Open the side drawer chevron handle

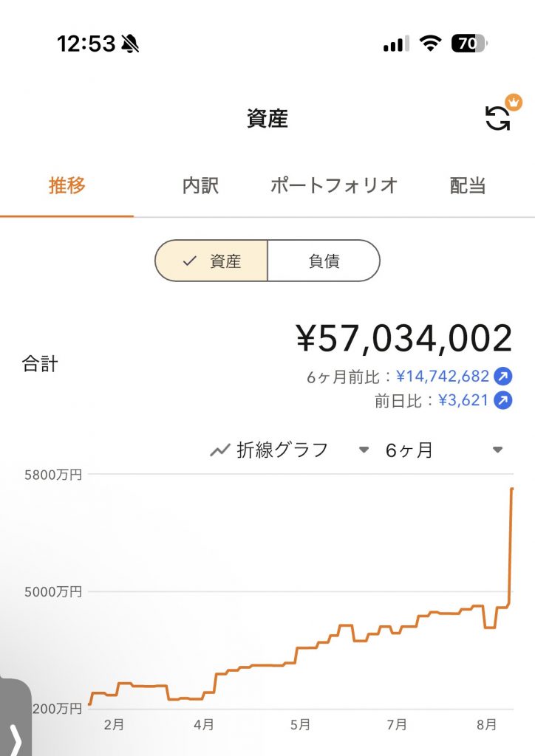[x=16, y=718]
